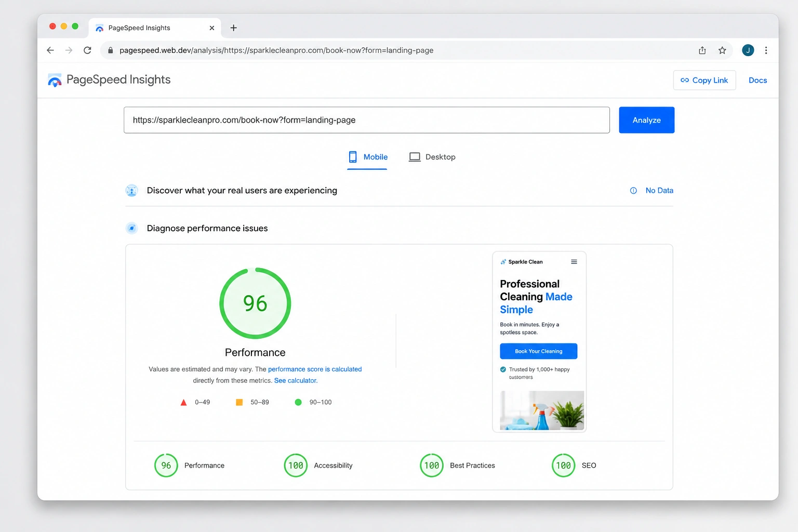This screenshot has width=798, height=532.
Task: Select the PageSpeed Insights browser tab
Action: [x=155, y=28]
